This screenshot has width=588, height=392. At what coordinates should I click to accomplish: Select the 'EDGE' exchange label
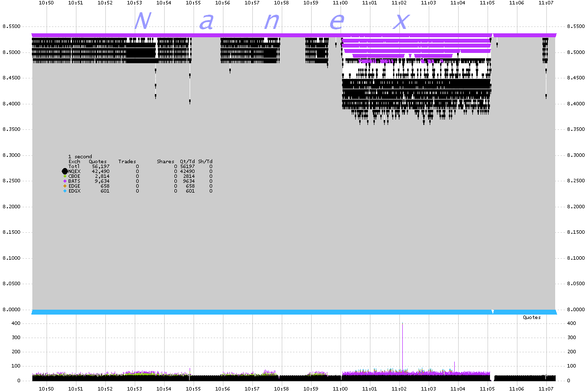point(74,186)
